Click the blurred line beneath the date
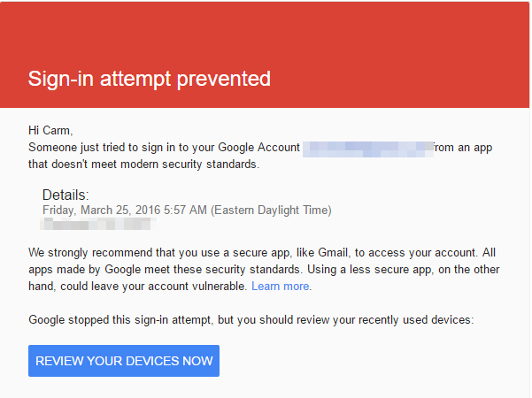This screenshot has height=398, width=532. 97,224
